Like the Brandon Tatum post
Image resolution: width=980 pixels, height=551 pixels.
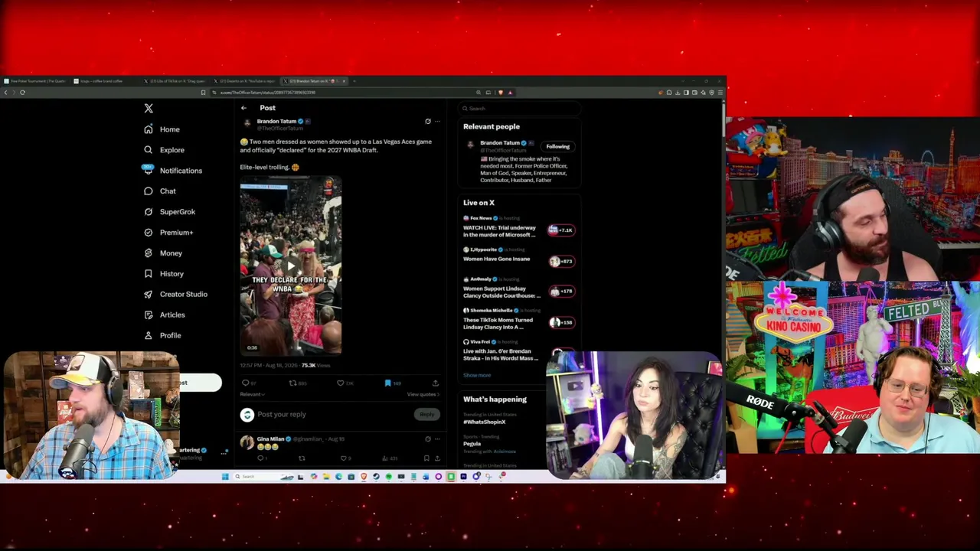341,383
